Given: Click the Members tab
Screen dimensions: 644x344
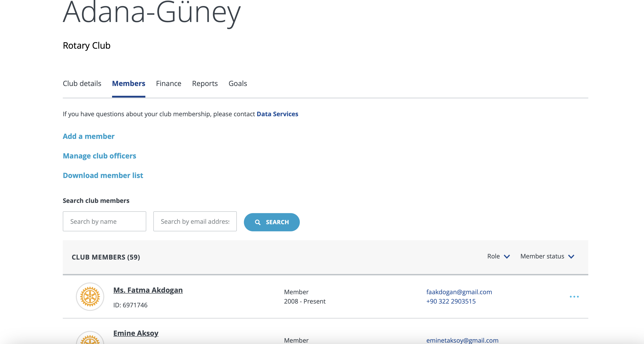Looking at the screenshot, I should click(128, 83).
